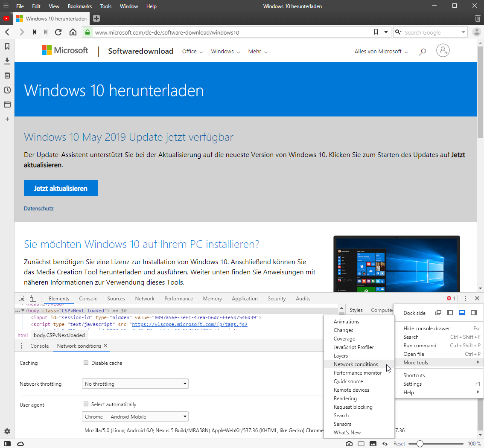
Task: Go to the home page
Action: pos(73,32)
